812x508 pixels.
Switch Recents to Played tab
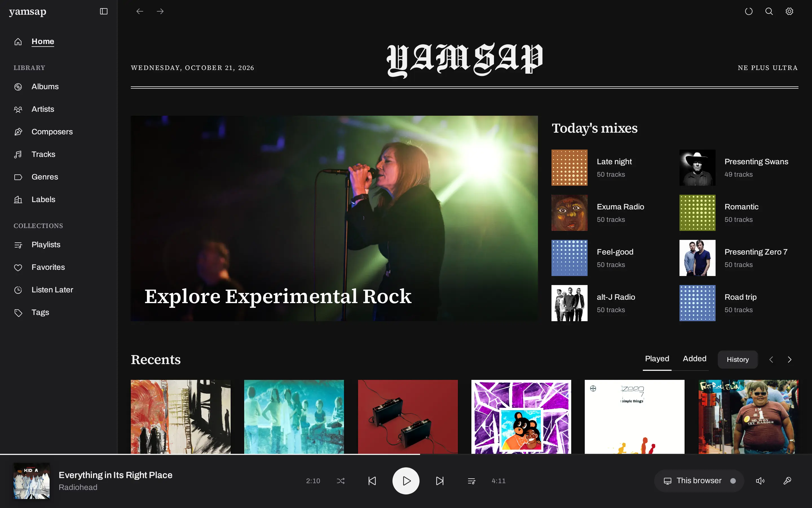(x=657, y=359)
